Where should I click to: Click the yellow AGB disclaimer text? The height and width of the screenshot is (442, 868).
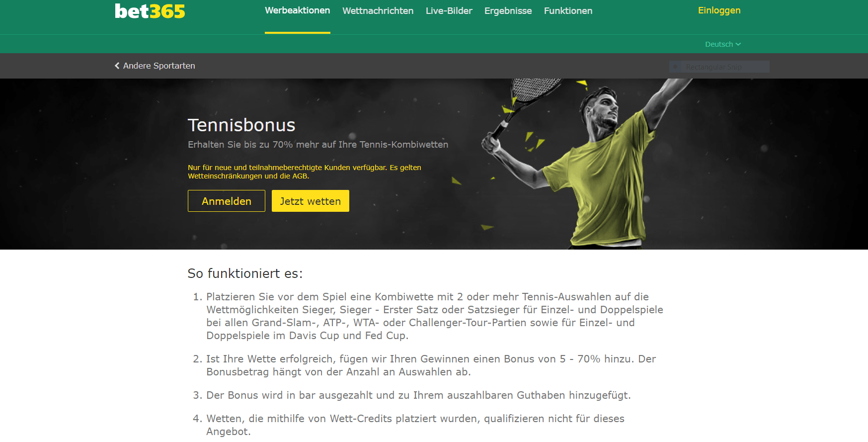pyautogui.click(x=305, y=172)
